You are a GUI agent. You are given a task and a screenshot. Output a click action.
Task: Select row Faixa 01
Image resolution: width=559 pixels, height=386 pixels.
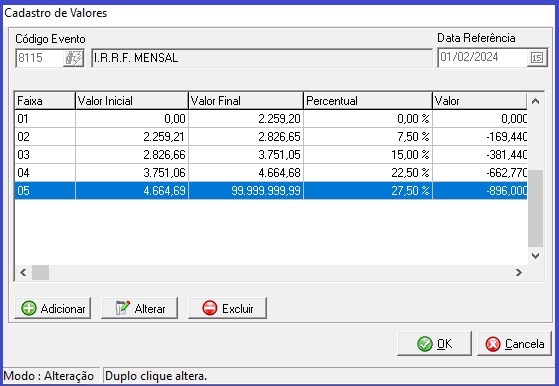click(271, 119)
